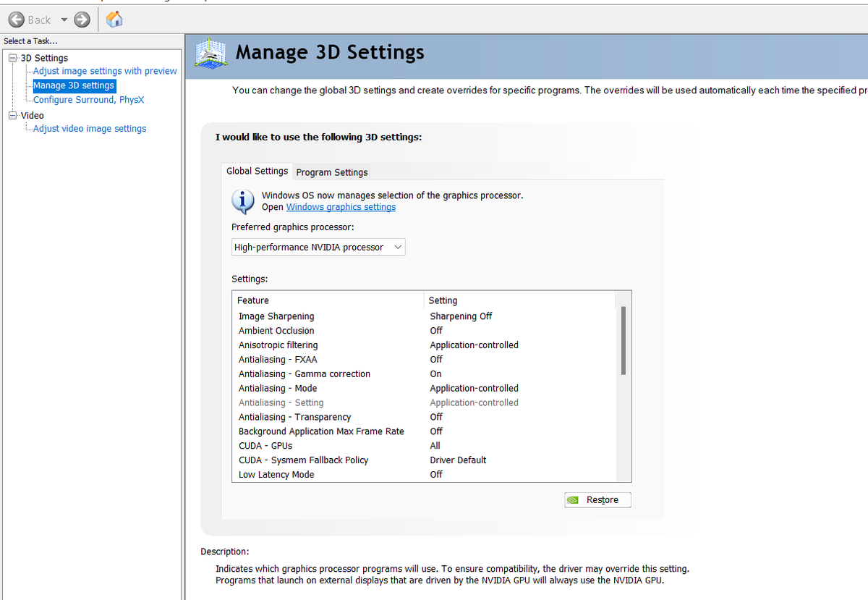Select the CUDA - GPUs row

pos(424,447)
